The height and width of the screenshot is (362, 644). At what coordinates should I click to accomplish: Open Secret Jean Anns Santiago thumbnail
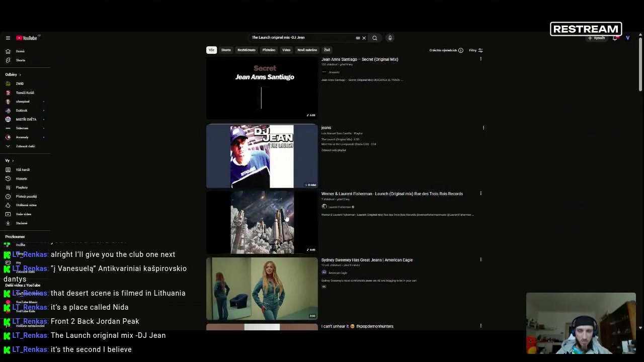262,88
